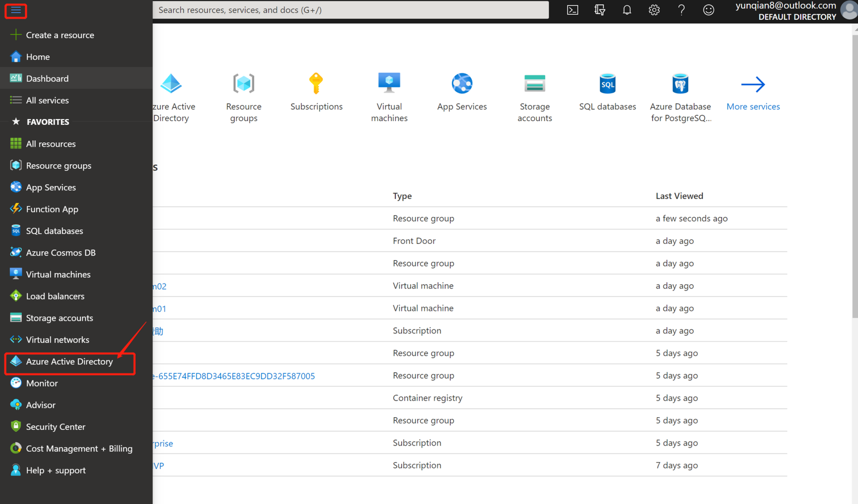This screenshot has height=504, width=858.
Task: Open Load balancers in the sidebar
Action: tap(76, 296)
